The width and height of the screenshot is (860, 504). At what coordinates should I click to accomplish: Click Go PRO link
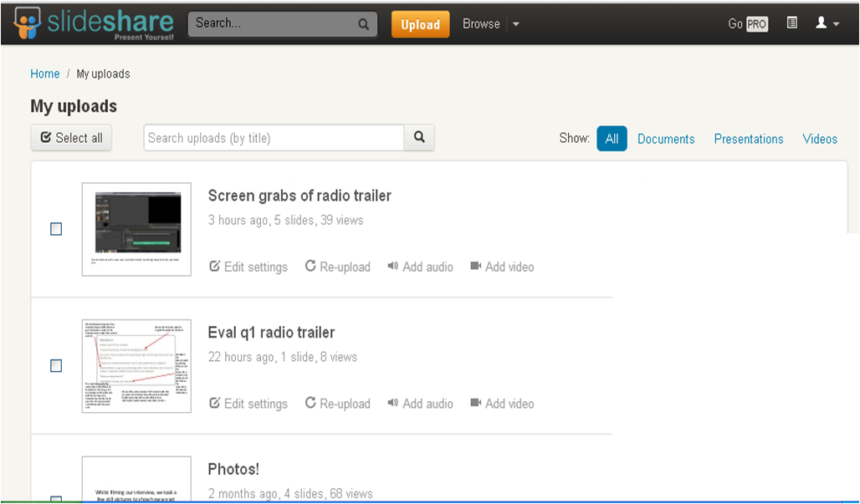(748, 23)
